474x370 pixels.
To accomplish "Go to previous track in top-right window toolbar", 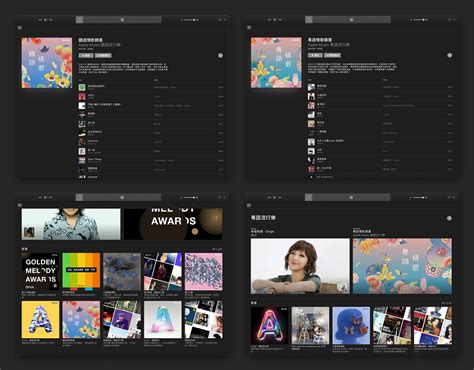I will click(x=270, y=20).
